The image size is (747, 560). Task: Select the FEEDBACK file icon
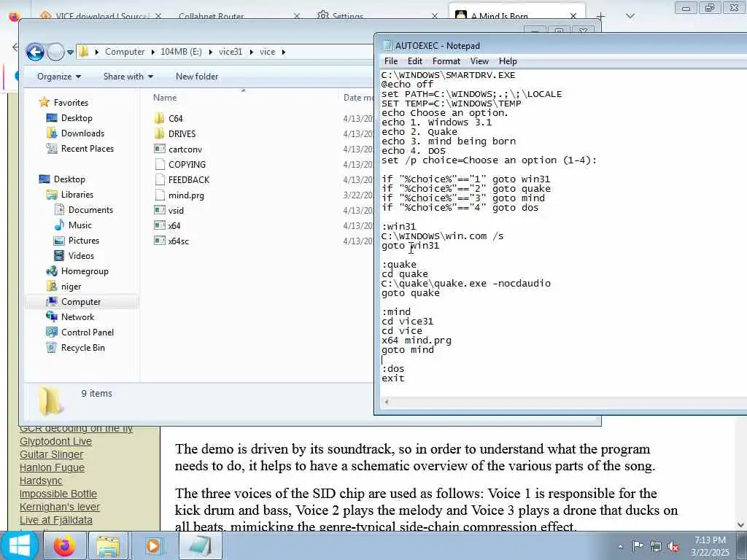160,179
